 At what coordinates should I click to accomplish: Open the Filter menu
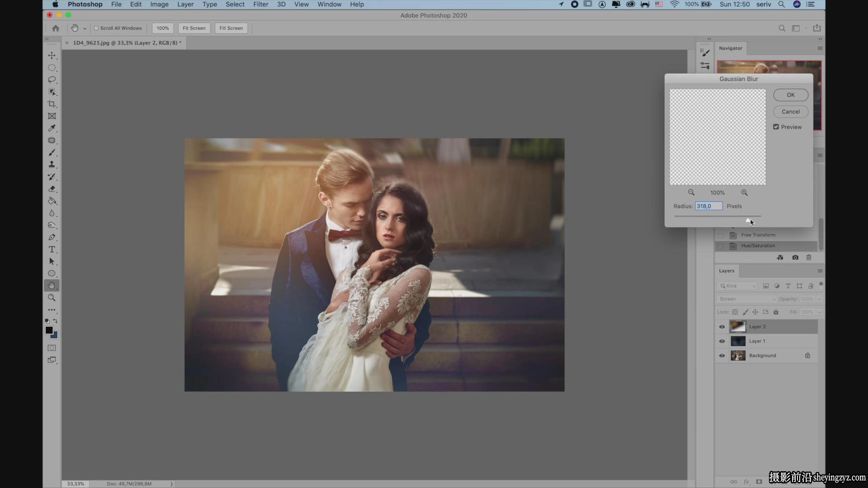click(x=260, y=4)
